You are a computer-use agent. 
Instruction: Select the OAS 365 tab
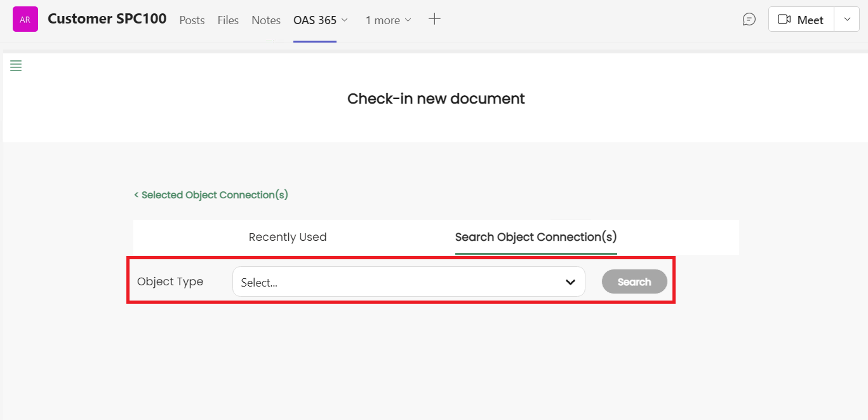[x=314, y=20]
